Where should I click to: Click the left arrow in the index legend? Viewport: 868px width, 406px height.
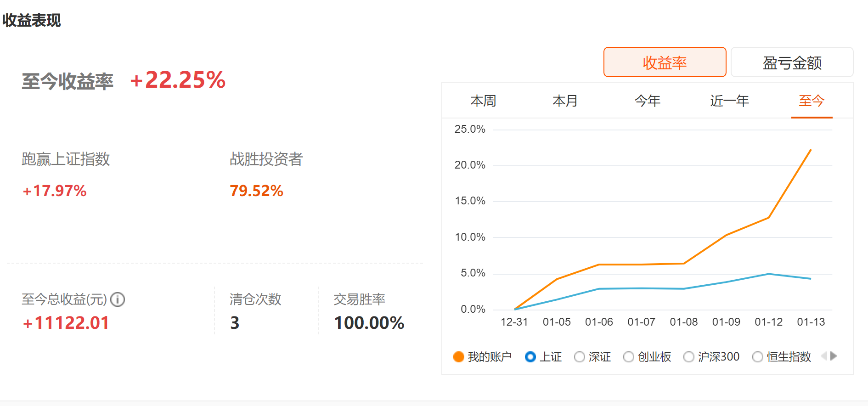824,356
